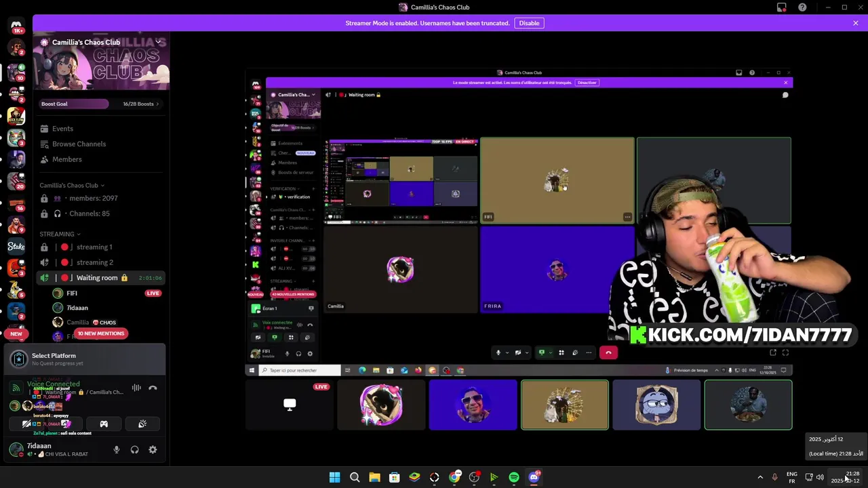Open microphone options arrow in streamed controls
The height and width of the screenshot is (488, 868).
[x=507, y=352]
